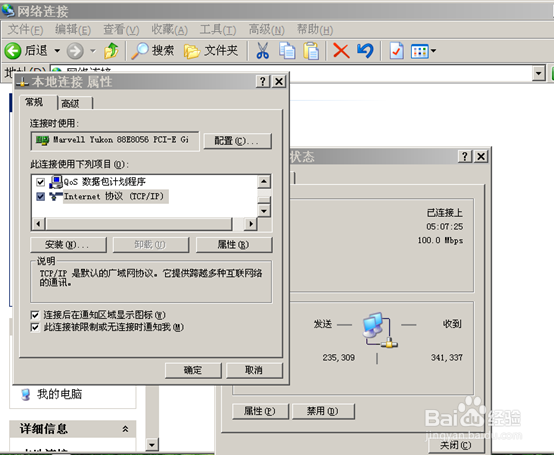This screenshot has width=554, height=455.
Task: Click received packets value 341,337
Action: (447, 358)
